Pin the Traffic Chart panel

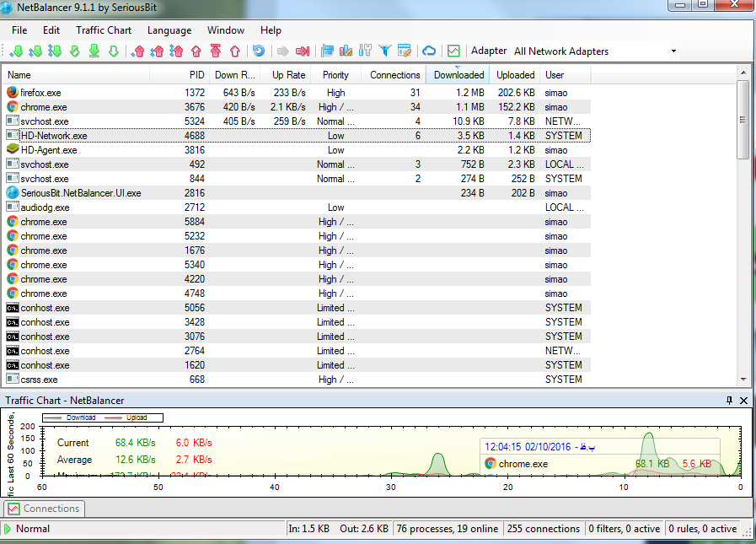coord(729,400)
